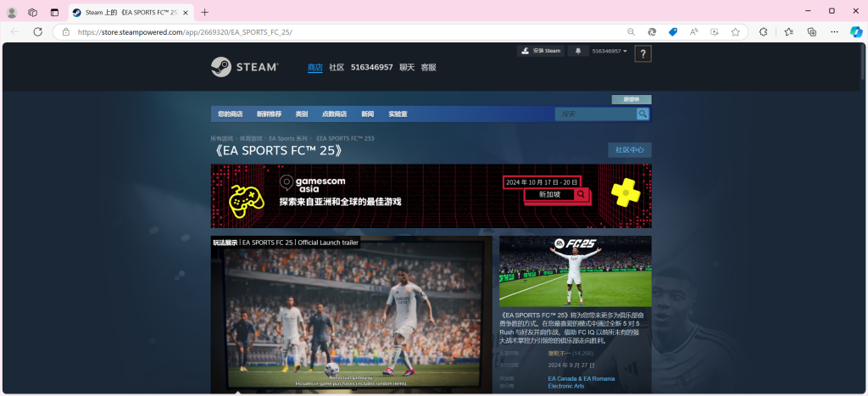Open the 聊天 chat menu
This screenshot has height=396, width=868.
[x=407, y=67]
